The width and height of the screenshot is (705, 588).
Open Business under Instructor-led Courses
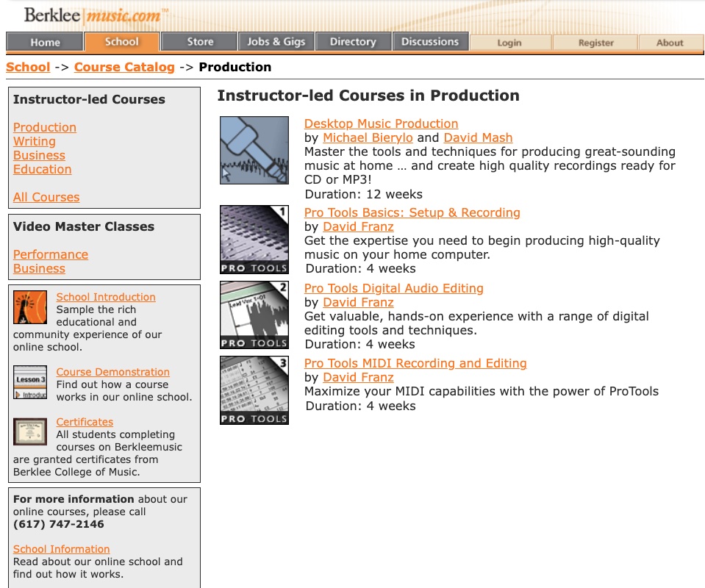pyautogui.click(x=39, y=155)
